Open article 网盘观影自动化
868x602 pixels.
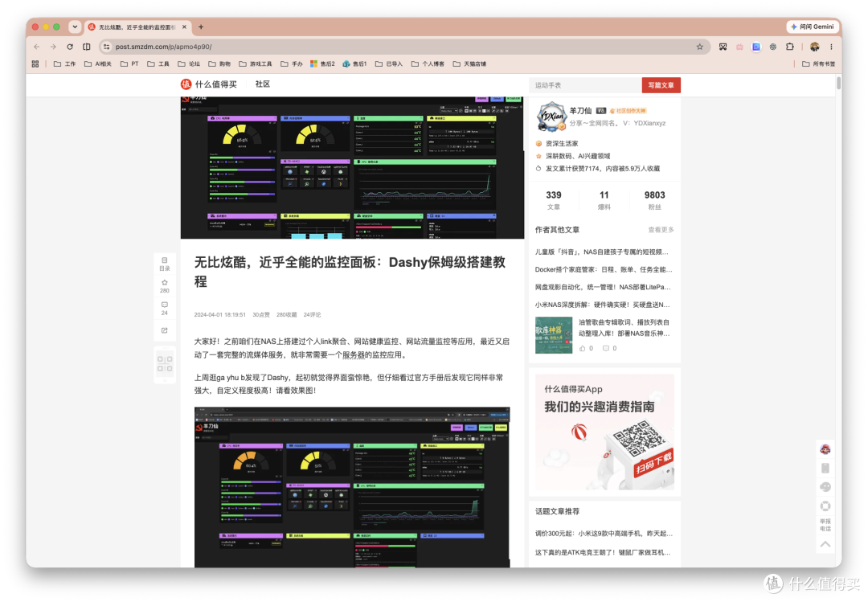point(603,287)
